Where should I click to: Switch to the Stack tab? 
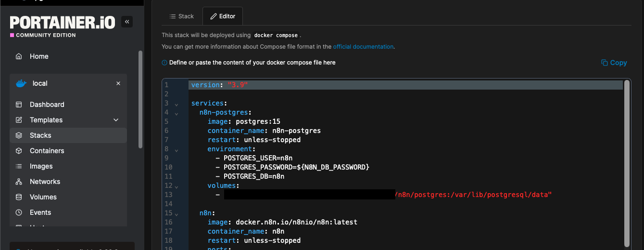[x=182, y=16]
